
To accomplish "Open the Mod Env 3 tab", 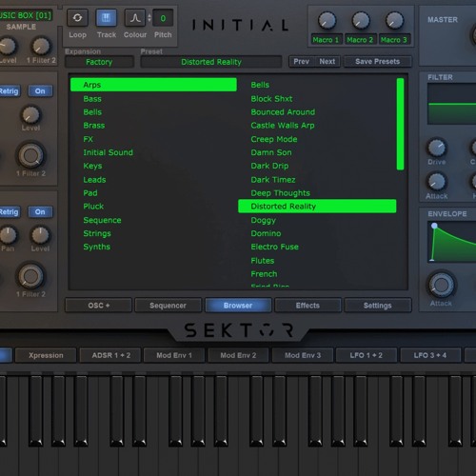I will coord(303,355).
